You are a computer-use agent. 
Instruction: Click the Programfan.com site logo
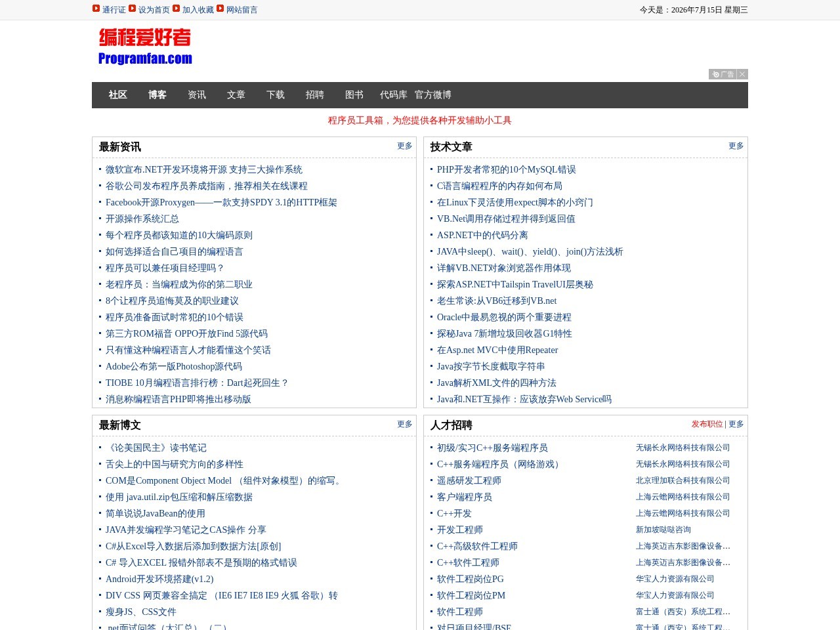[x=145, y=46]
